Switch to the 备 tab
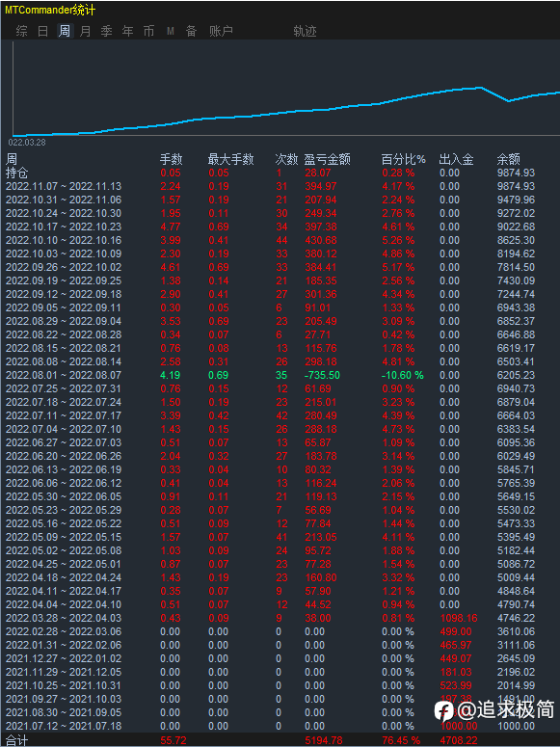 [x=191, y=31]
